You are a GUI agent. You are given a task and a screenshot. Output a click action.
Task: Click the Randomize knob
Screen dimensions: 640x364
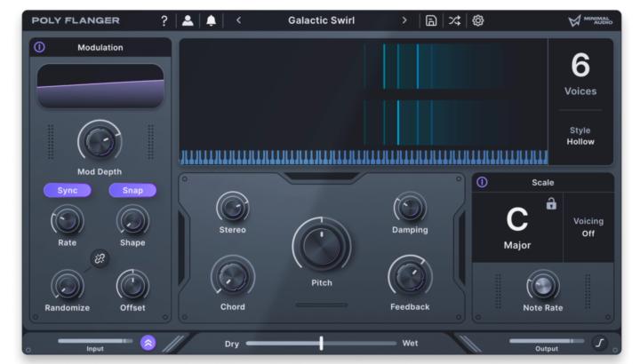(68, 285)
